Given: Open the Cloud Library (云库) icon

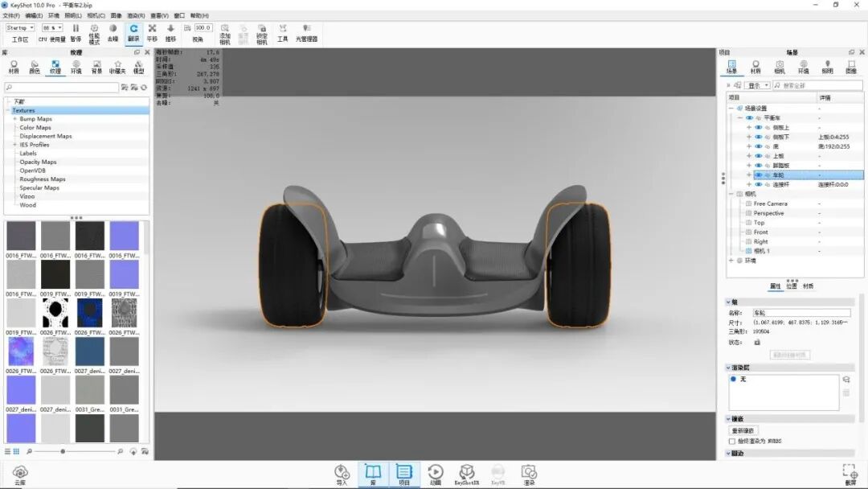Looking at the screenshot, I should [x=20, y=475].
